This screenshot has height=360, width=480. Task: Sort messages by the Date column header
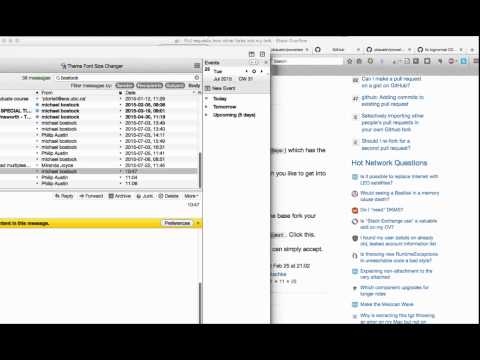[130, 92]
